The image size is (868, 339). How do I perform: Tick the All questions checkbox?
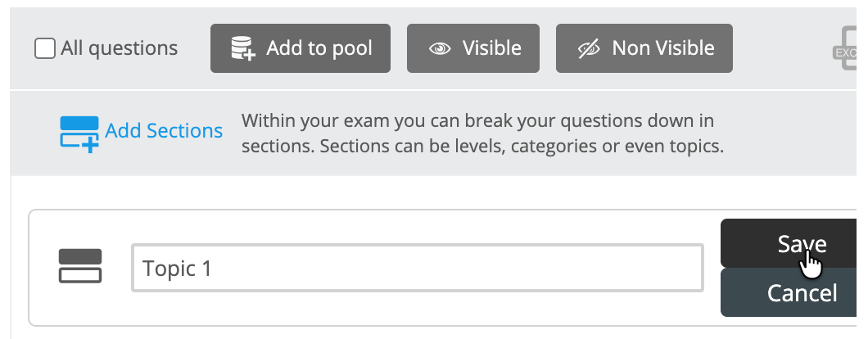coord(44,49)
